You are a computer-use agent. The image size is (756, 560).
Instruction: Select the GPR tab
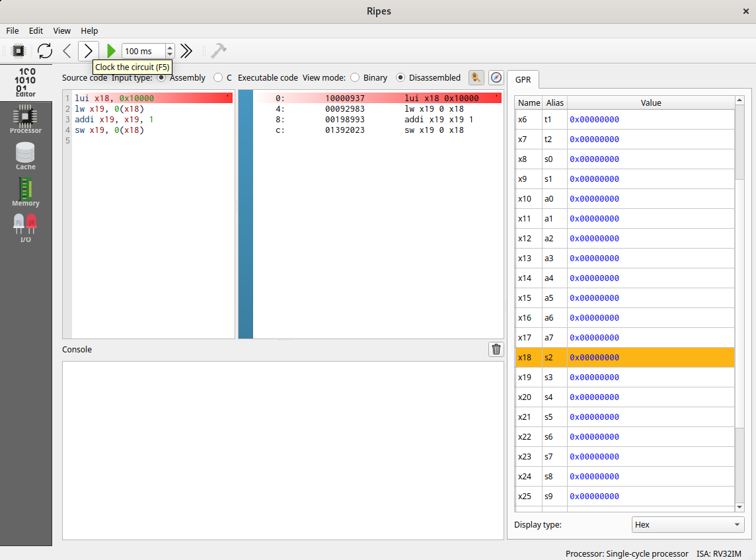coord(523,79)
